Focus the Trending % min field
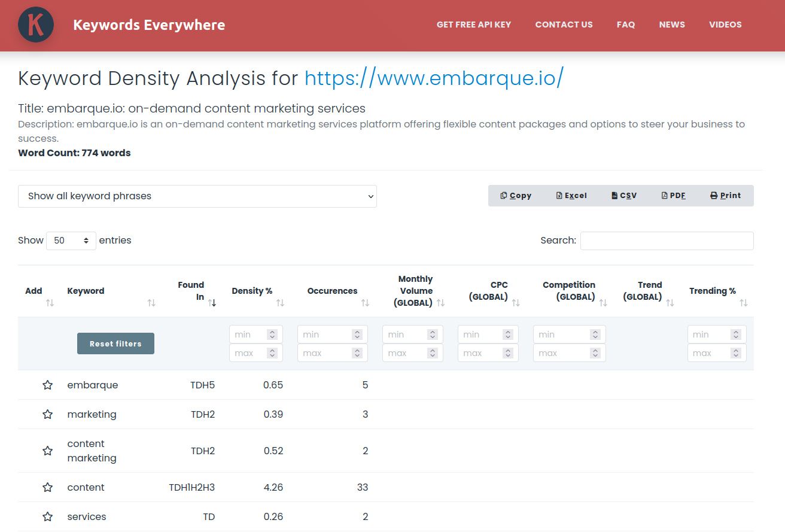Image resolution: width=785 pixels, height=532 pixels. 717,335
